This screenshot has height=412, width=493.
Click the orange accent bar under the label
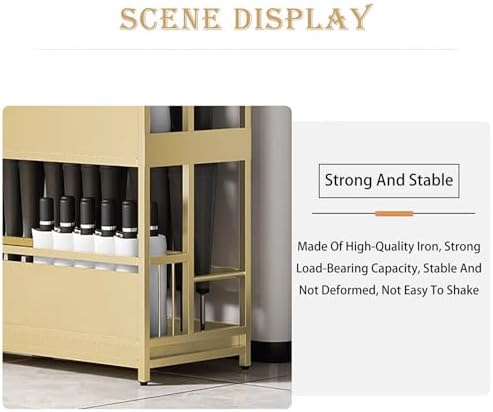394,214
